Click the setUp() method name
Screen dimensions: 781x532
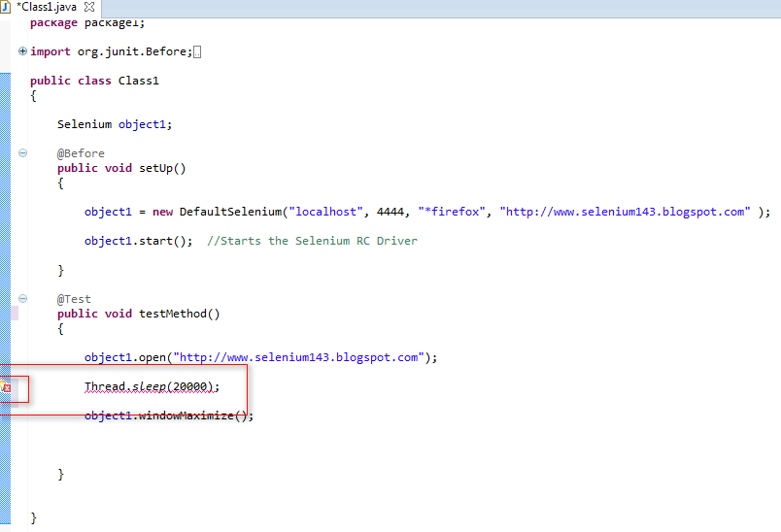pos(162,168)
